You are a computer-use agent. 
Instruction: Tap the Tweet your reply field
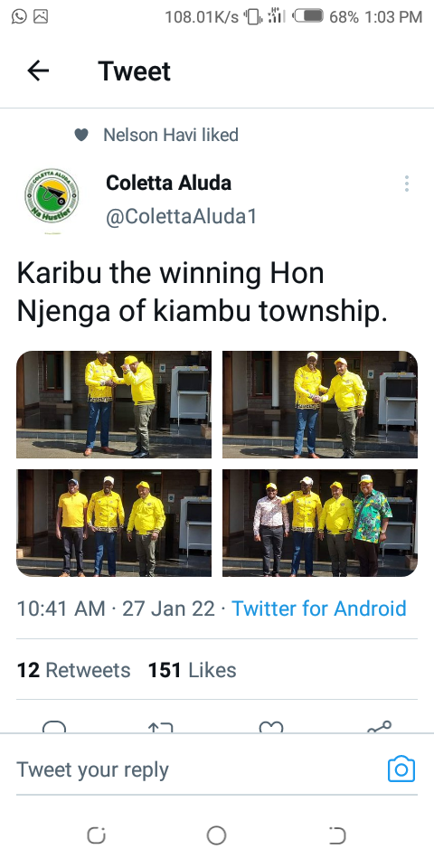199,769
